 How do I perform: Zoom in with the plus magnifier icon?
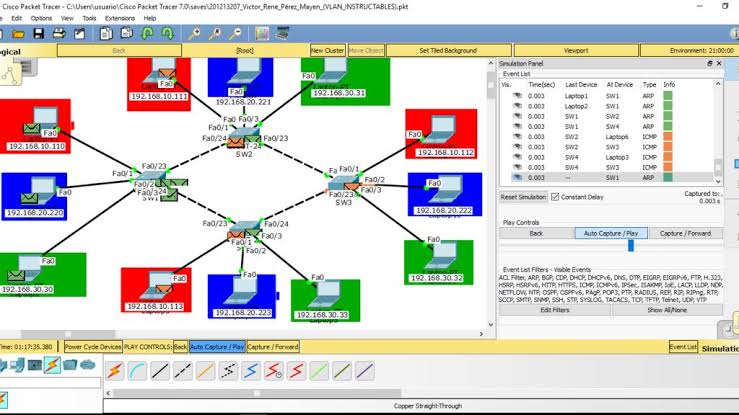(x=194, y=33)
